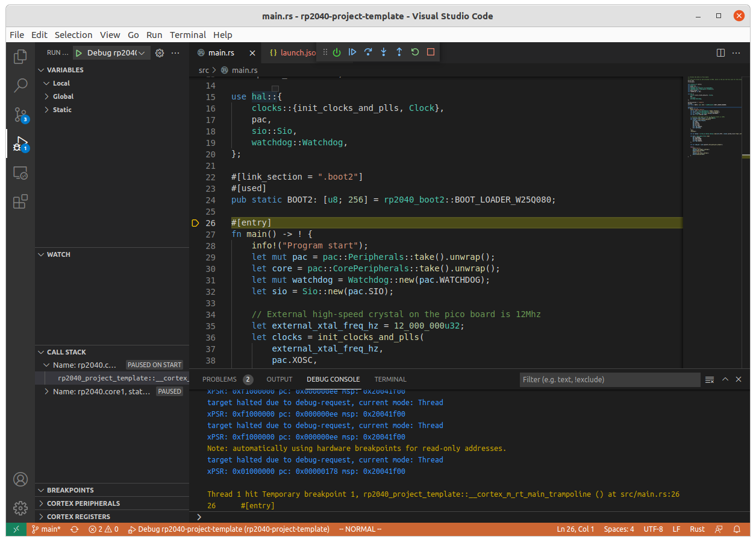The width and height of the screenshot is (756, 542).
Task: Expand the Local variables section
Action: point(61,83)
